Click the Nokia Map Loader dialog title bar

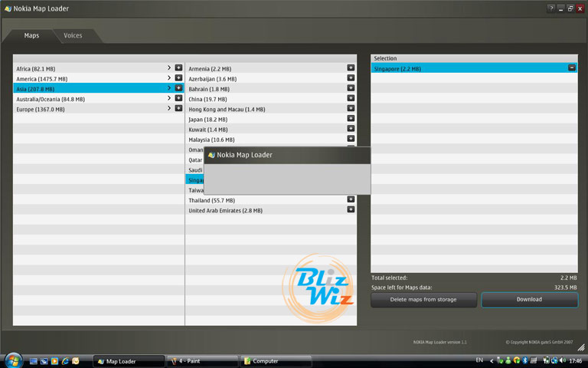(x=287, y=155)
